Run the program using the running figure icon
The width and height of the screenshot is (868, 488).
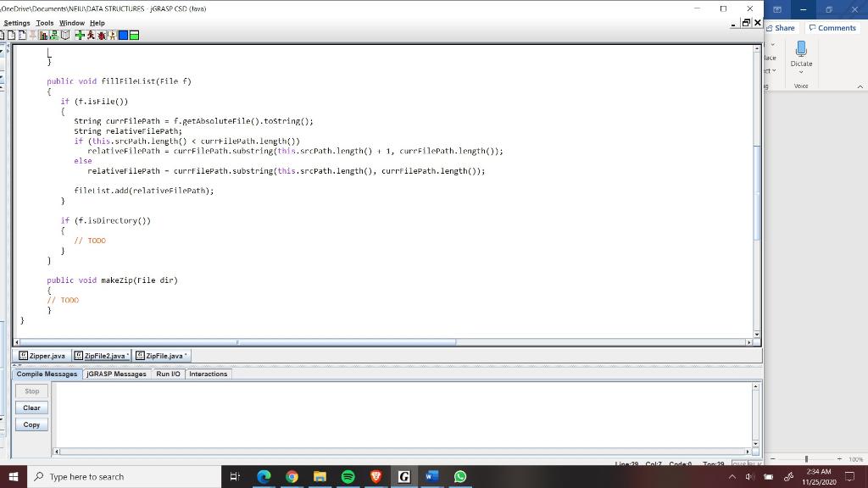click(90, 35)
